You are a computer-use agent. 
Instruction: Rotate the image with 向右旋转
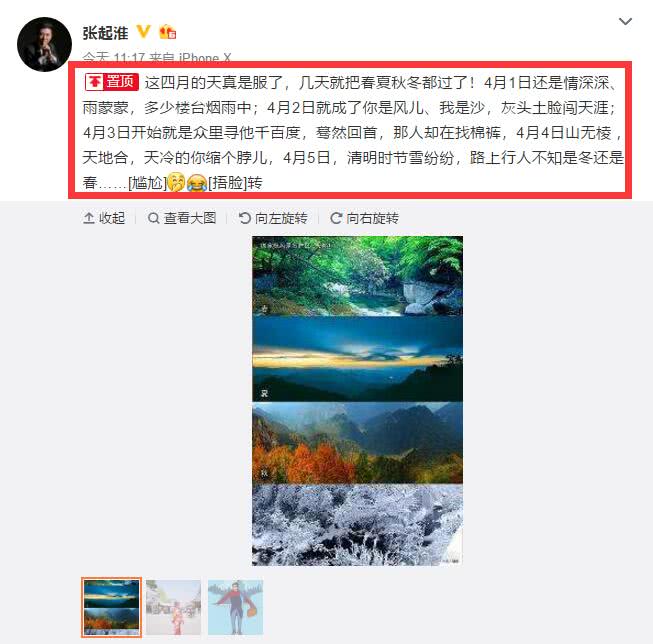click(364, 218)
